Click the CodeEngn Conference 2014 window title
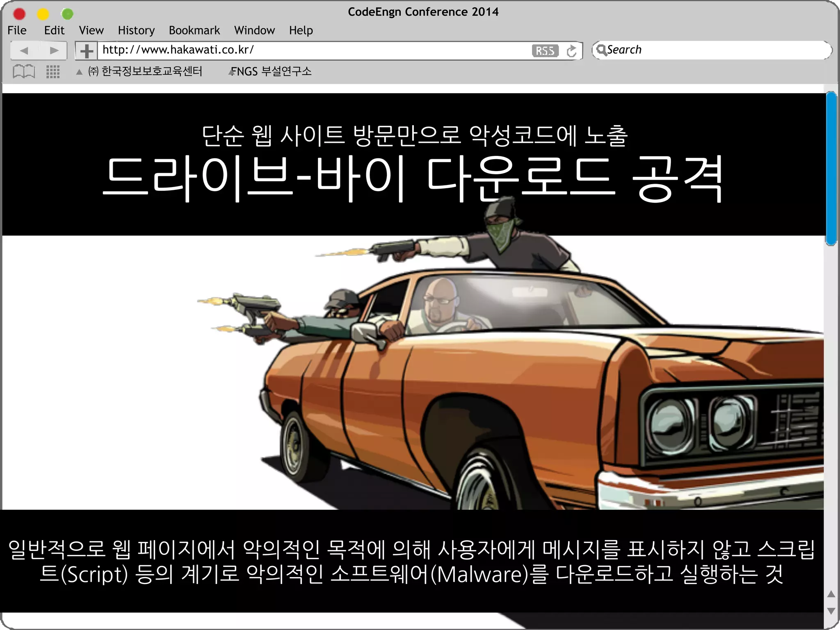The height and width of the screenshot is (630, 840). click(x=423, y=12)
